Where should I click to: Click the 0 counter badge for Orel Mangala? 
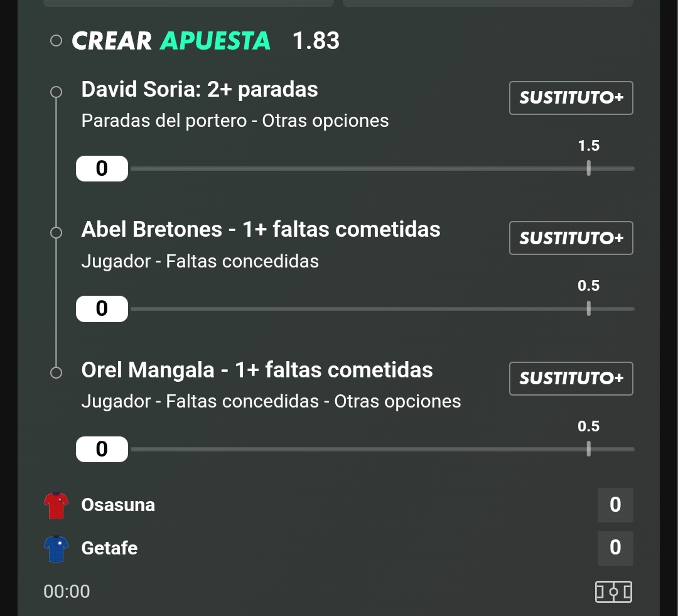pyautogui.click(x=102, y=449)
